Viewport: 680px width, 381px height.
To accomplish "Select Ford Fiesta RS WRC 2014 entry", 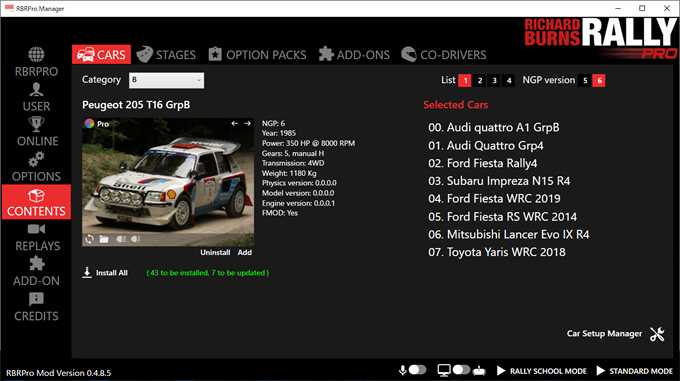I will (503, 217).
